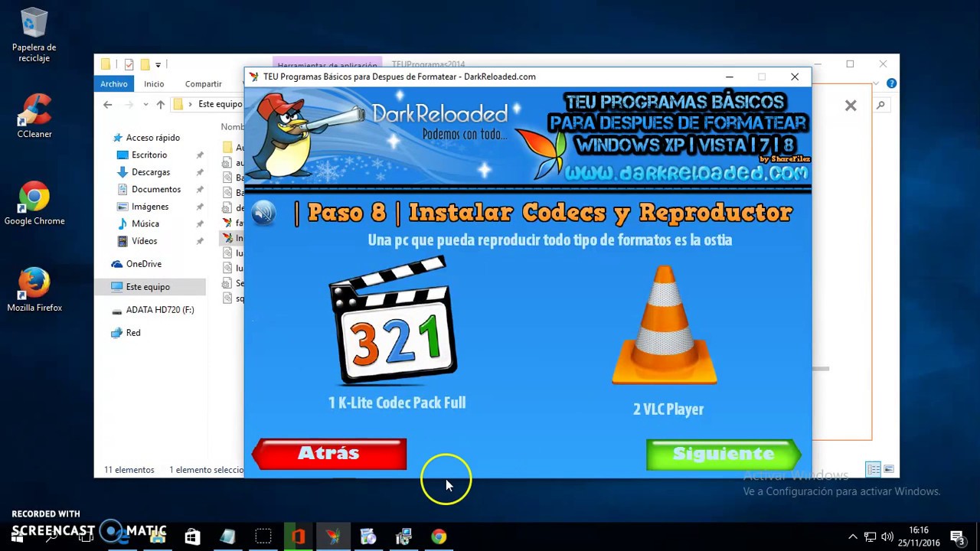
Task: Click the pin icon next to Descargas
Action: click(200, 172)
